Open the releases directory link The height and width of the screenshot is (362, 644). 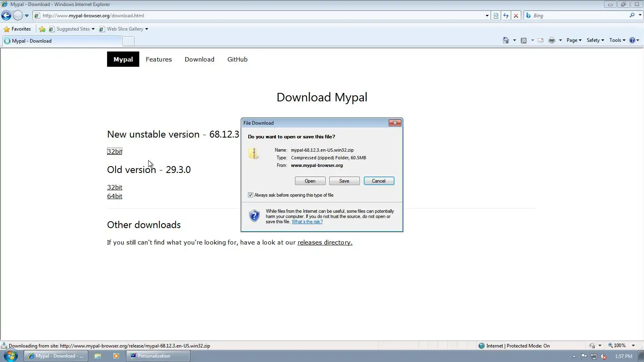pos(325,242)
